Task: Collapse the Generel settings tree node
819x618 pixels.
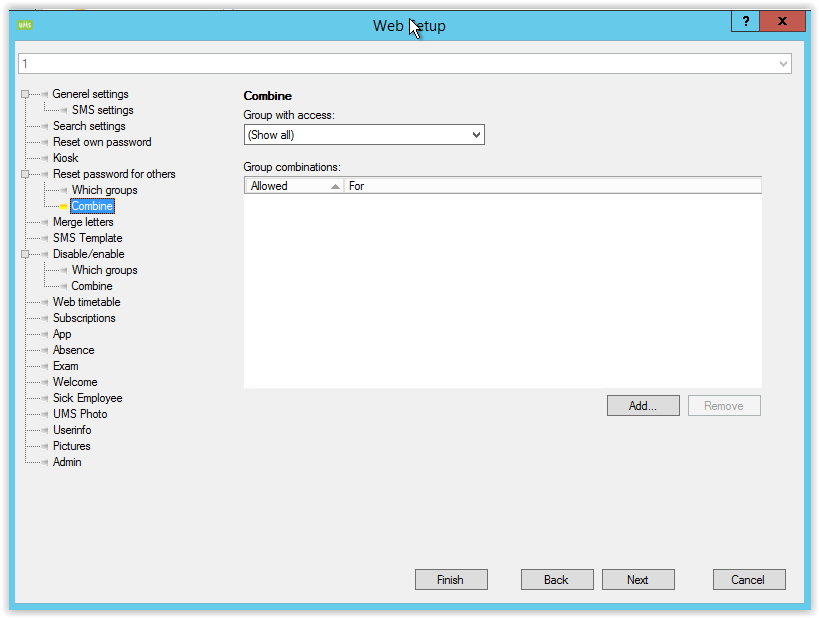Action: 24,95
